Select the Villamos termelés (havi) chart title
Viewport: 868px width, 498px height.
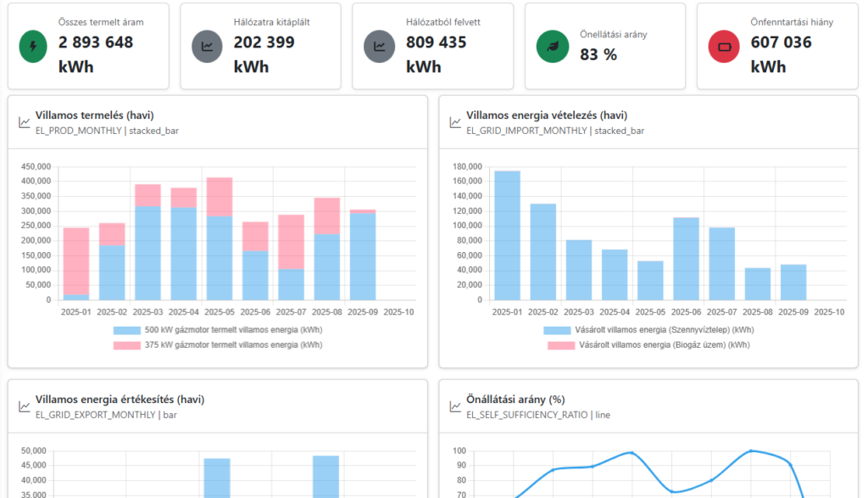tap(94, 115)
